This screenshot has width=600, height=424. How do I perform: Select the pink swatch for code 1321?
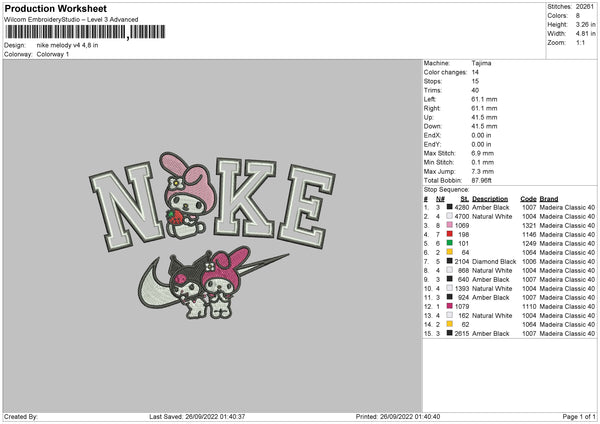click(x=450, y=225)
